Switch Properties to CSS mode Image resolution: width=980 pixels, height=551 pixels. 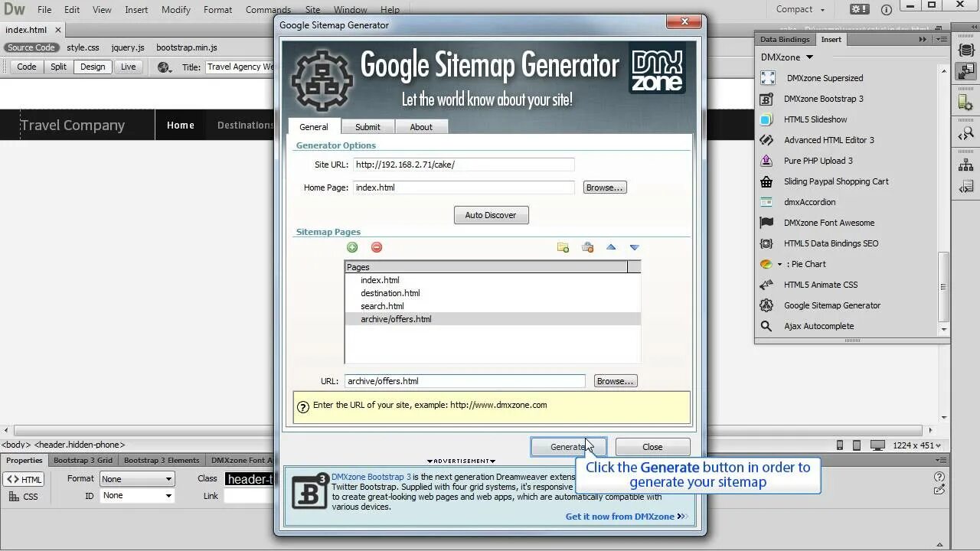pos(24,497)
